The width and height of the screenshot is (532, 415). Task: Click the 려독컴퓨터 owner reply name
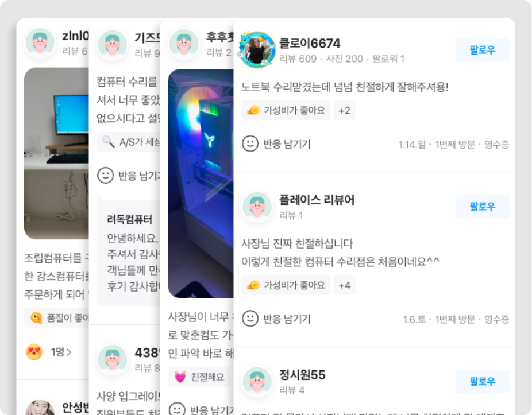point(129,219)
